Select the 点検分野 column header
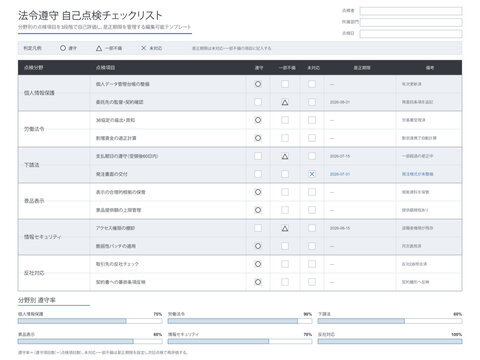 click(x=54, y=68)
